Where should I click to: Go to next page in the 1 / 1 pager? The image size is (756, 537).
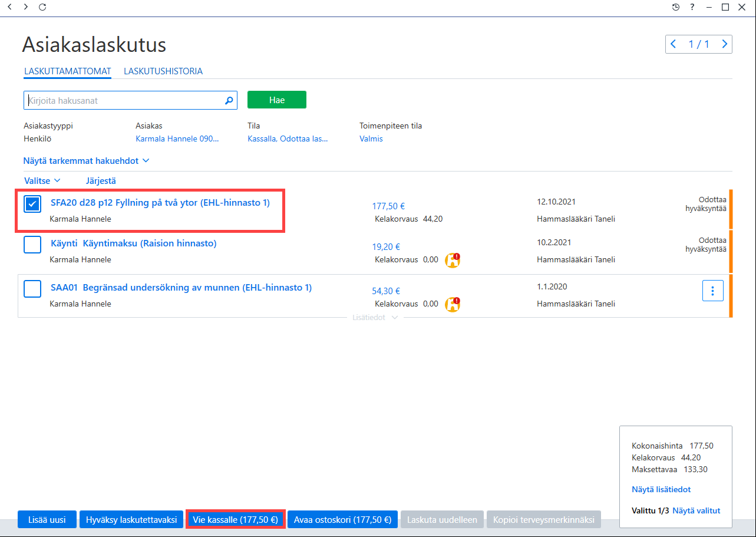click(x=724, y=44)
